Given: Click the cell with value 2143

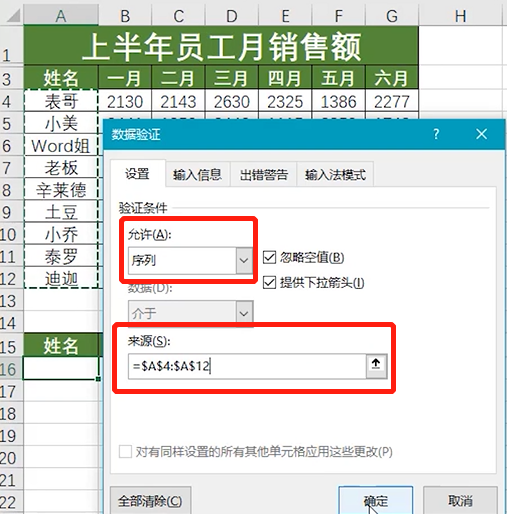Looking at the screenshot, I should click(x=178, y=101).
